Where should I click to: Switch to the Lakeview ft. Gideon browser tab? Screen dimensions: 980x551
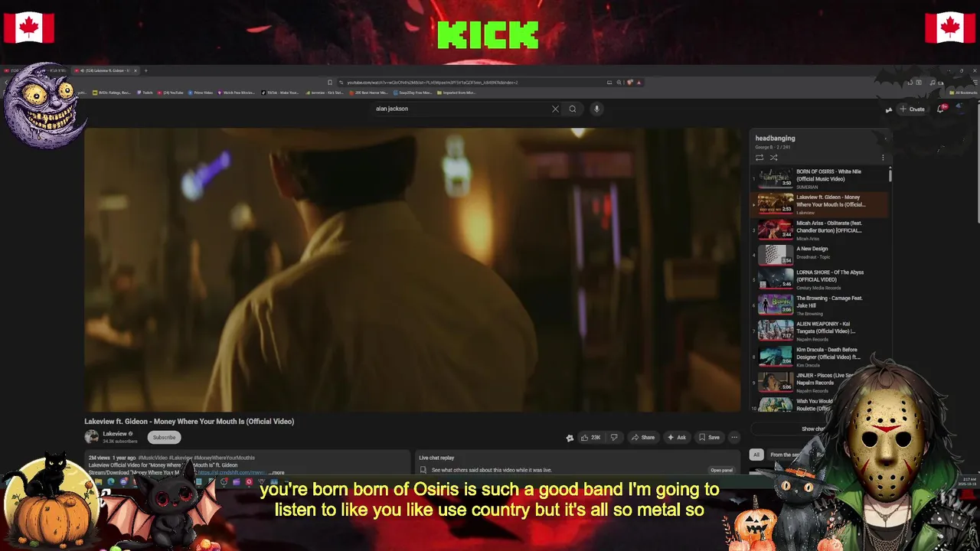point(106,70)
